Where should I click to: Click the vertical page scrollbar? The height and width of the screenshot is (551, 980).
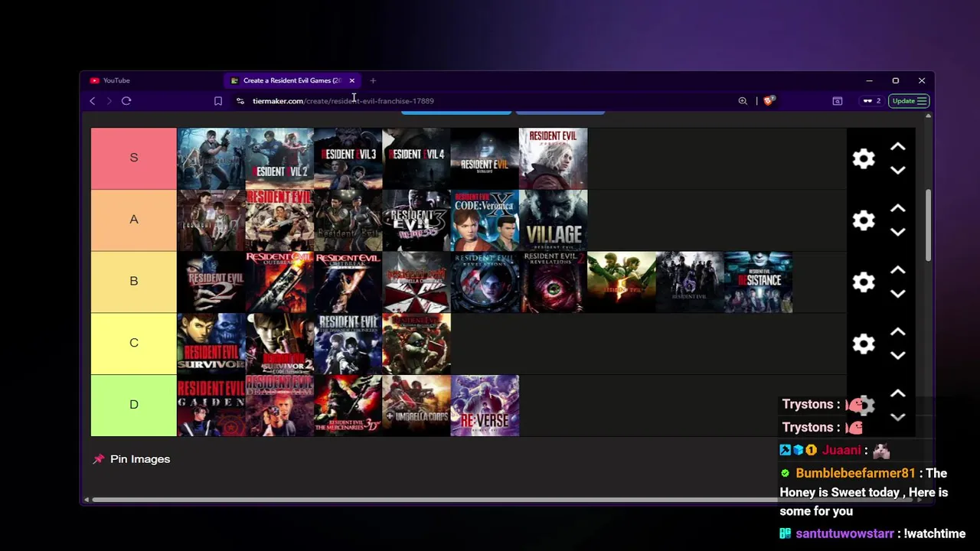[x=928, y=224]
